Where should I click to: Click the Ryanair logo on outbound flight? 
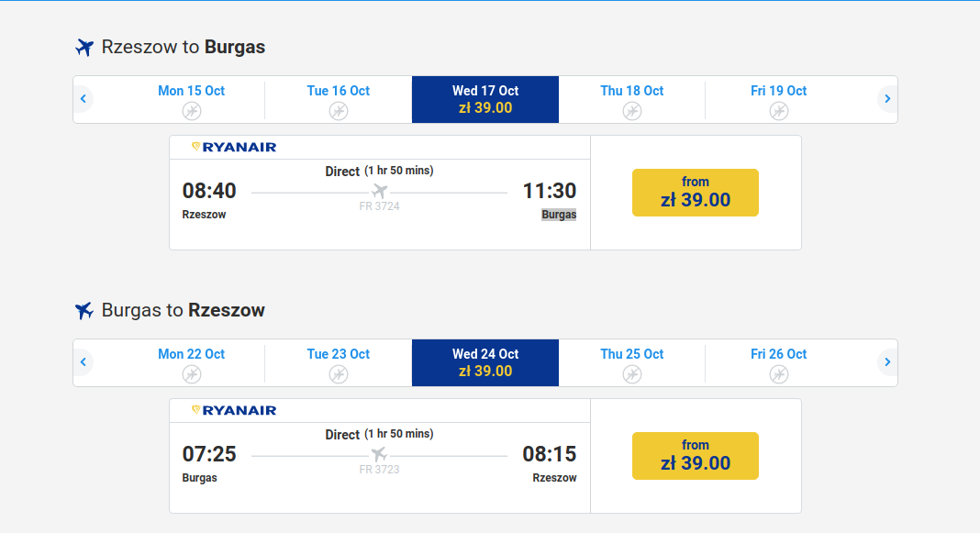(x=234, y=147)
